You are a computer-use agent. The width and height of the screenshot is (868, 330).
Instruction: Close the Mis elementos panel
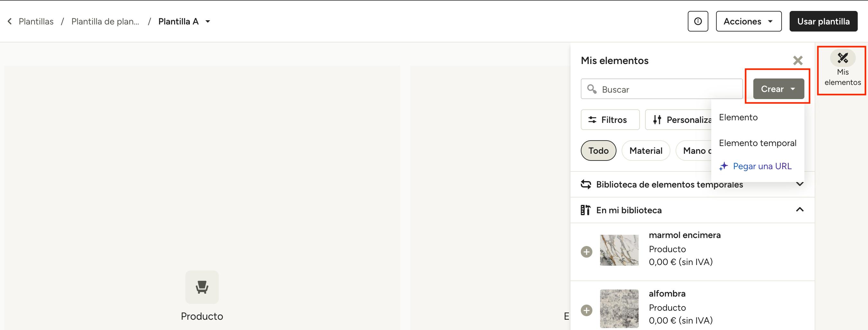click(798, 60)
